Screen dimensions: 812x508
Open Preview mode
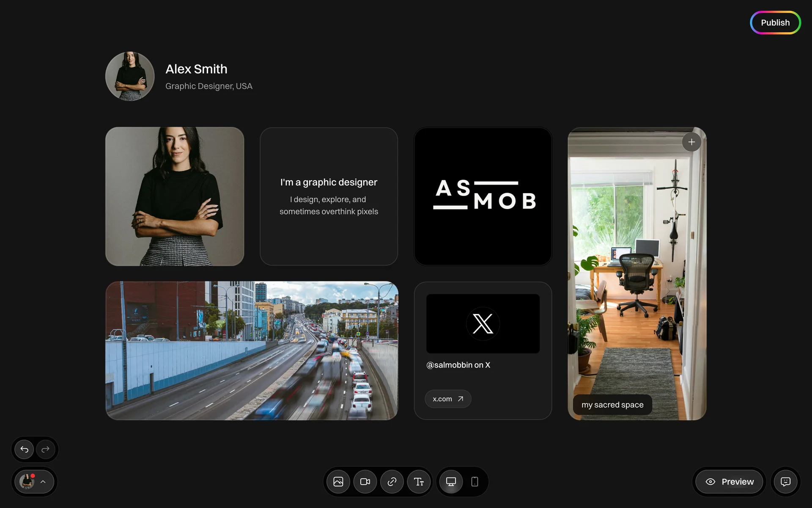click(730, 482)
